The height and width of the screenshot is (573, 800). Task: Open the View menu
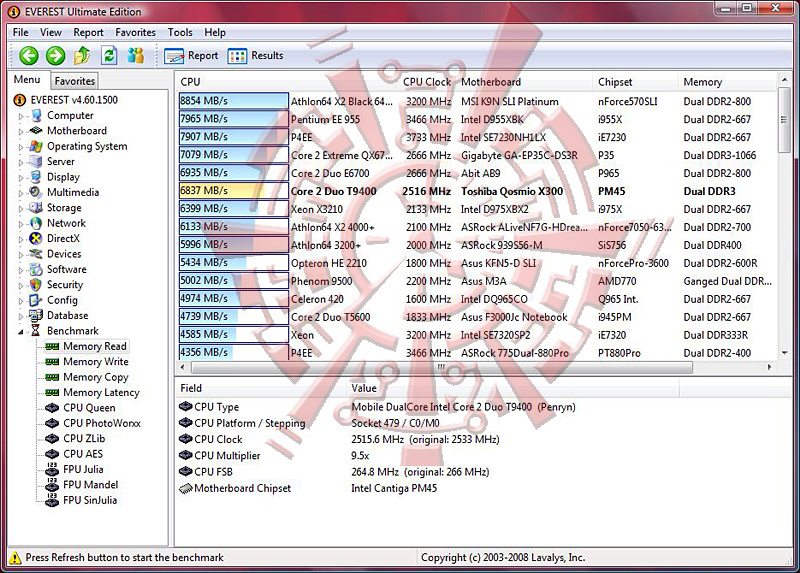[x=51, y=32]
